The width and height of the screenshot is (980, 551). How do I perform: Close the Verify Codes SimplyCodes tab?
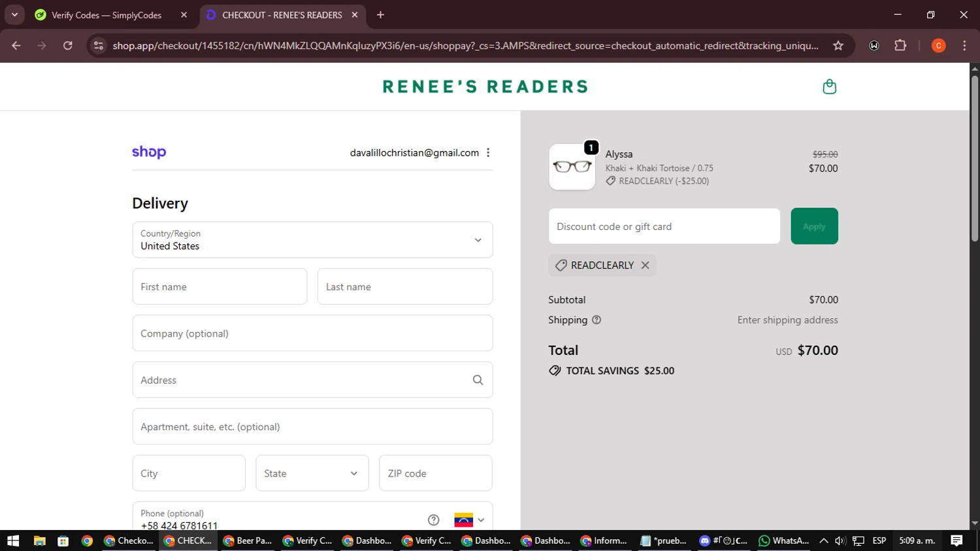[184, 14]
